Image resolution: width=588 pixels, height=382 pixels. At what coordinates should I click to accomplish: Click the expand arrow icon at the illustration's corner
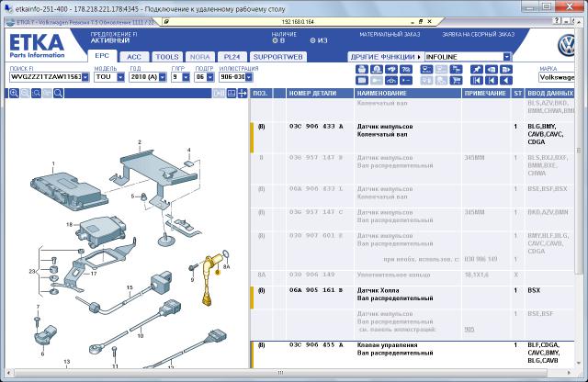pyautogui.click(x=243, y=94)
